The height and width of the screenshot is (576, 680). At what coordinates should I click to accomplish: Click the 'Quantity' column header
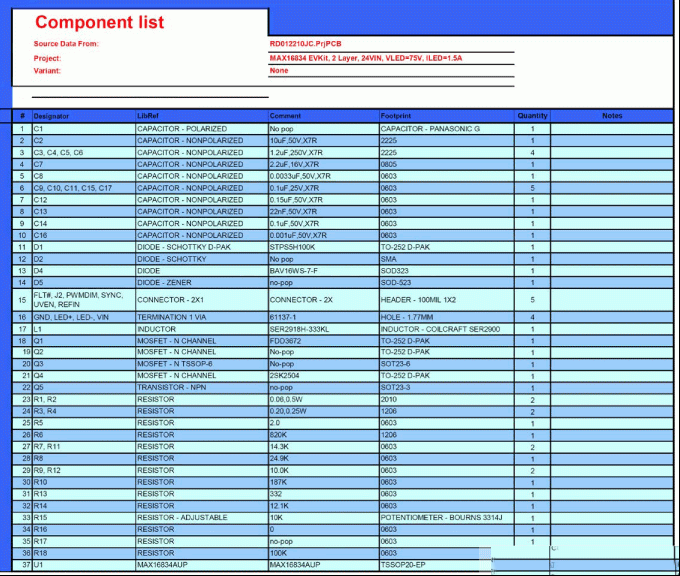tap(532, 116)
